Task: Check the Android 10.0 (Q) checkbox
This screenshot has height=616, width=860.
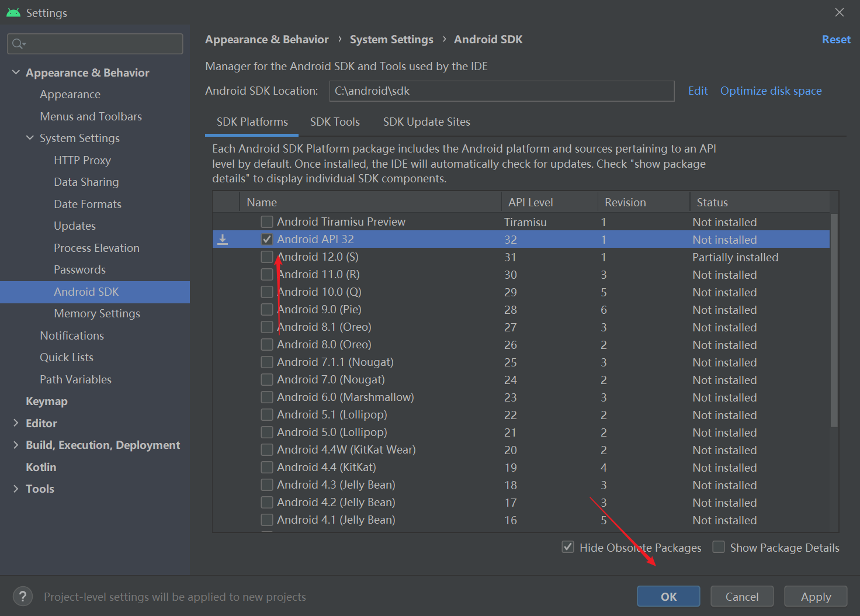Action: [x=267, y=292]
